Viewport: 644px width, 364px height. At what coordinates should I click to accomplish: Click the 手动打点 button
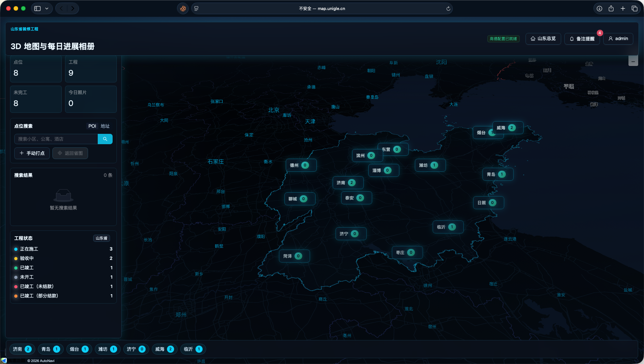(32, 153)
